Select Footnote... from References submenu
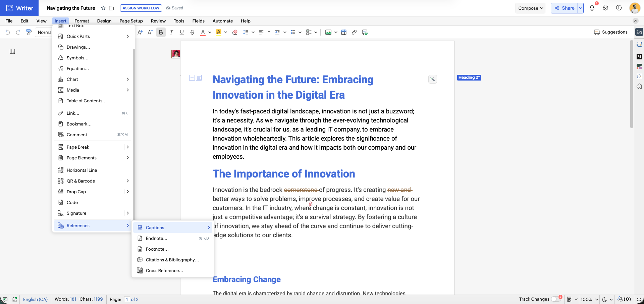 click(x=157, y=249)
